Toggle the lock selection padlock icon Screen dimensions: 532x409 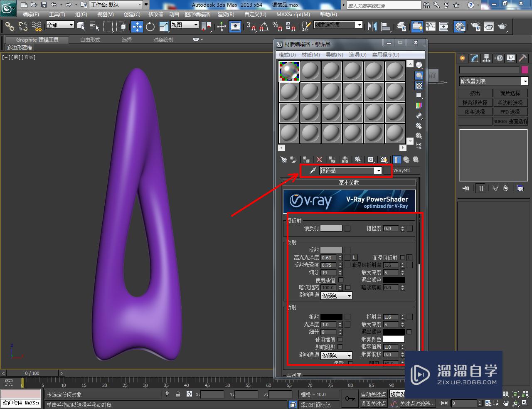pyautogui.click(x=178, y=394)
